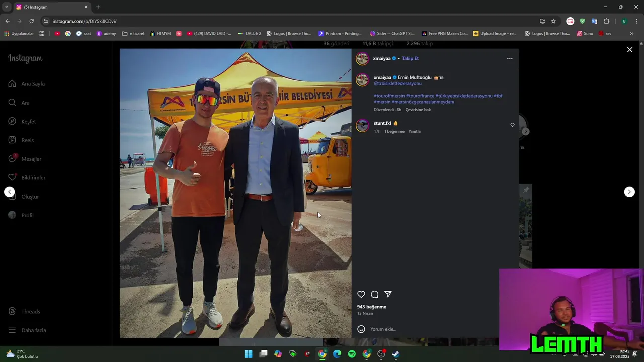This screenshot has width=644, height=362.
Task: Expand Daha fazla menu
Action: point(27,330)
